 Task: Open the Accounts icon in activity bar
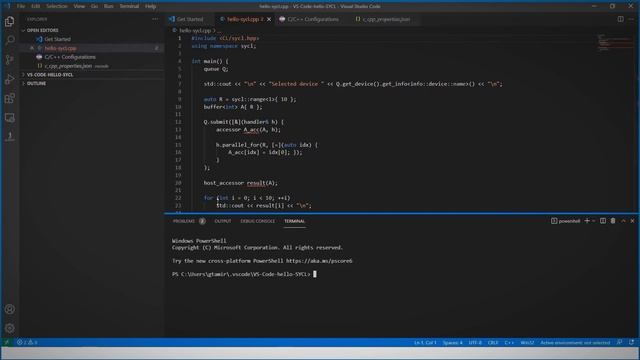click(x=9, y=309)
